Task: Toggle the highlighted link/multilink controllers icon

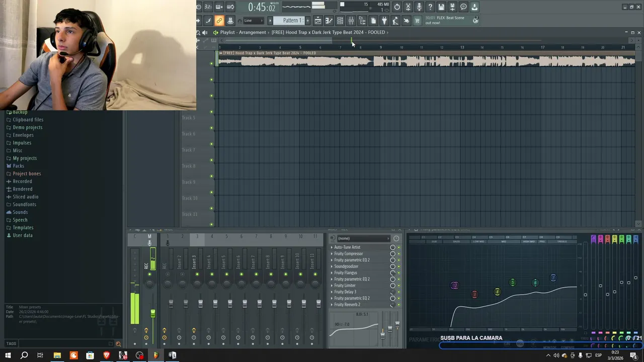Action: pos(219,21)
